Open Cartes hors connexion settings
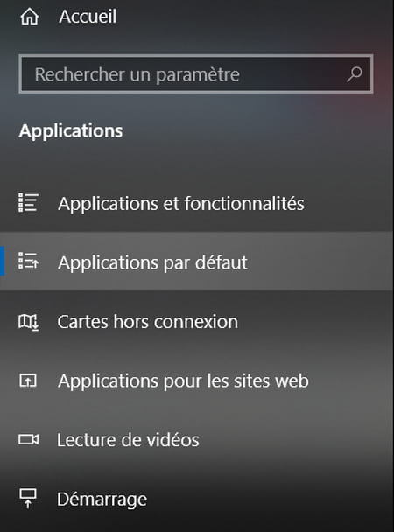The width and height of the screenshot is (394, 532). click(x=197, y=322)
